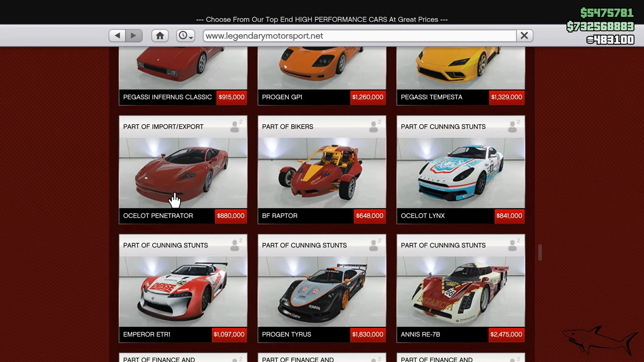Select the OCELOT LYNX name label
Viewport: 644px width, 362px height.
tap(423, 216)
